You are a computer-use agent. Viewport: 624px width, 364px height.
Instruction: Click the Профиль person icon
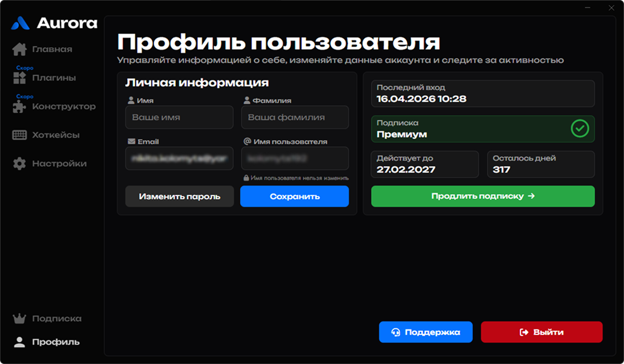[x=19, y=342]
